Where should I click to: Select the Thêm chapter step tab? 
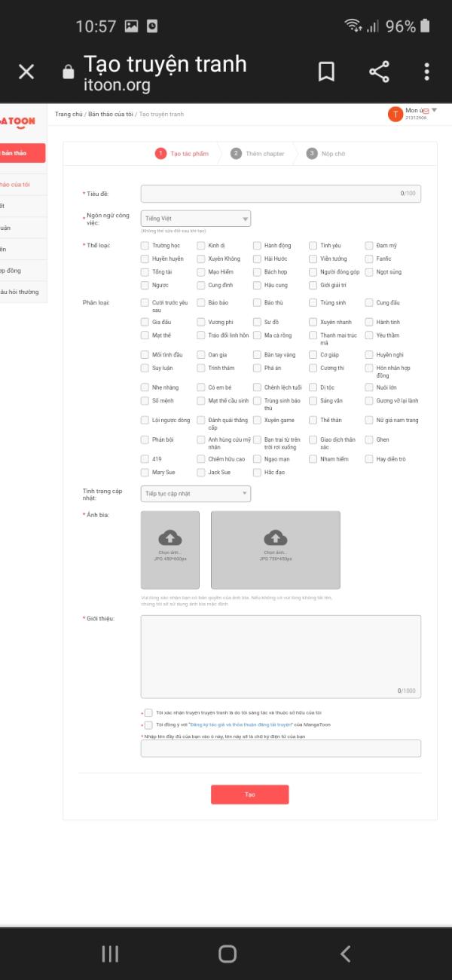[258, 154]
